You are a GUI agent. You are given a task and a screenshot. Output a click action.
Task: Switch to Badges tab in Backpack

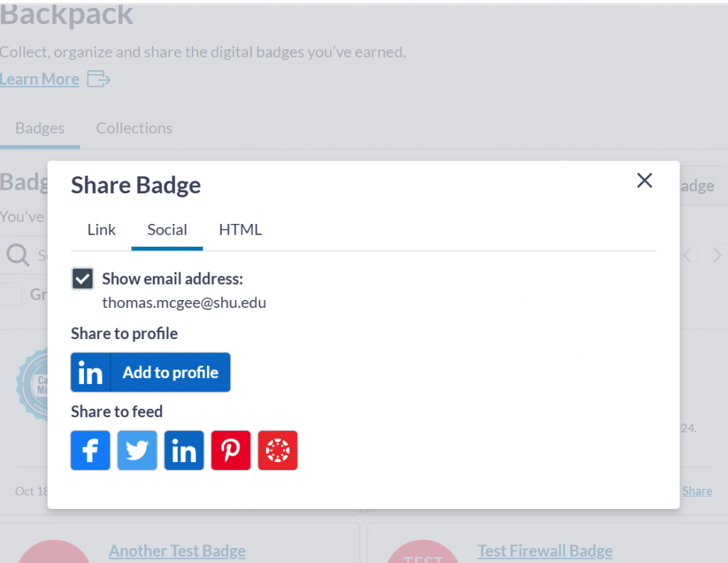[x=40, y=128]
